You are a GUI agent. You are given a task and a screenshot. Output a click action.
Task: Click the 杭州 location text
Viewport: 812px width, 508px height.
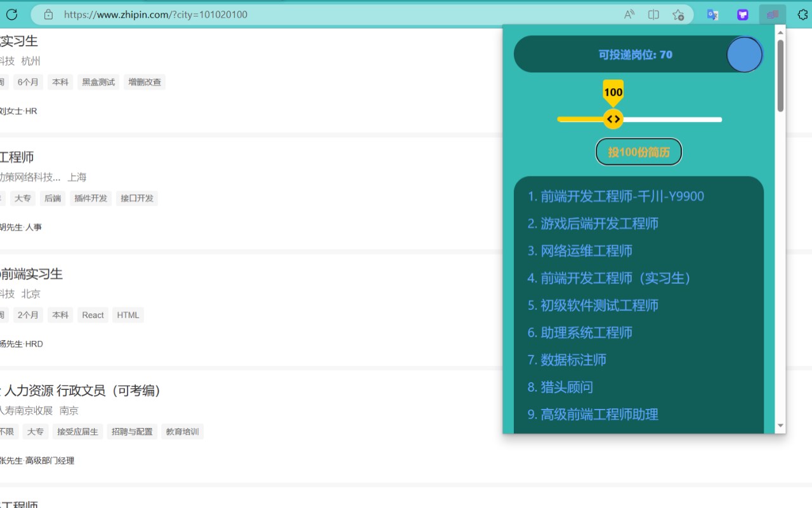pos(30,61)
